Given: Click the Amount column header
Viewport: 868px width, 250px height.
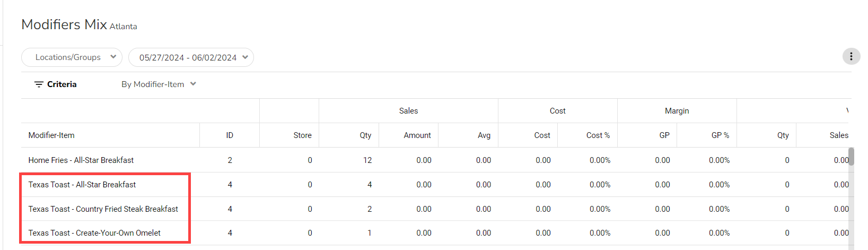Looking at the screenshot, I should tap(417, 135).
